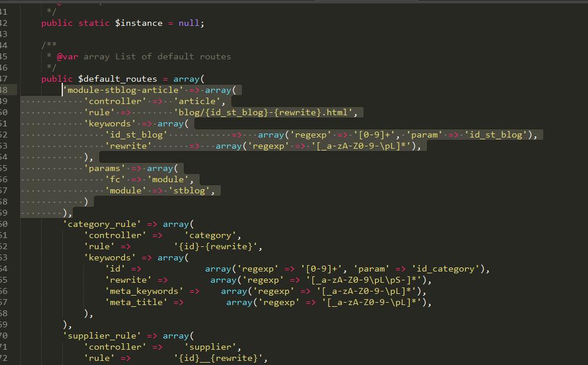Click the 'category_rule' array key
This screenshot has width=588, height=365.
click(102, 225)
